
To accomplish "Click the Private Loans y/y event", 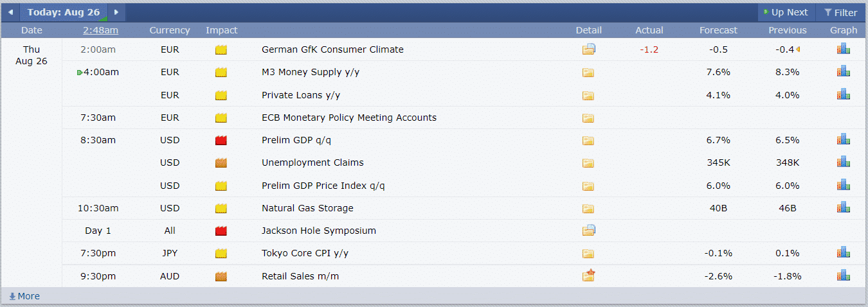I will (x=301, y=95).
